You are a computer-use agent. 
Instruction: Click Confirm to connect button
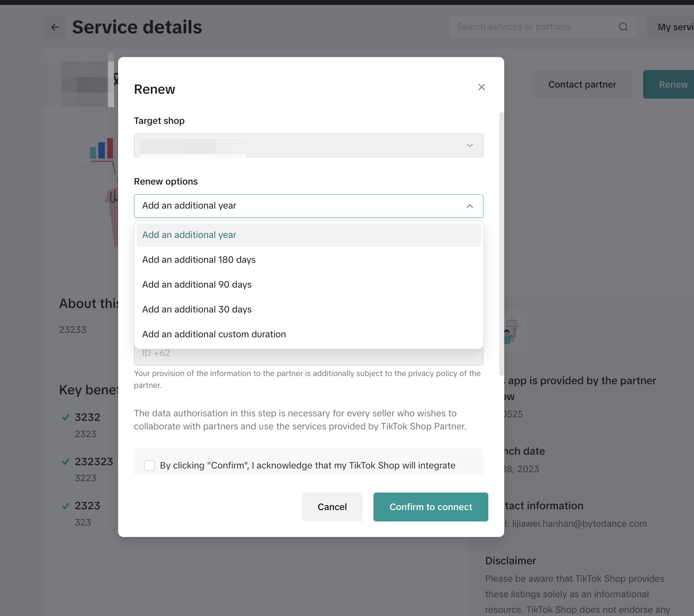pos(430,507)
